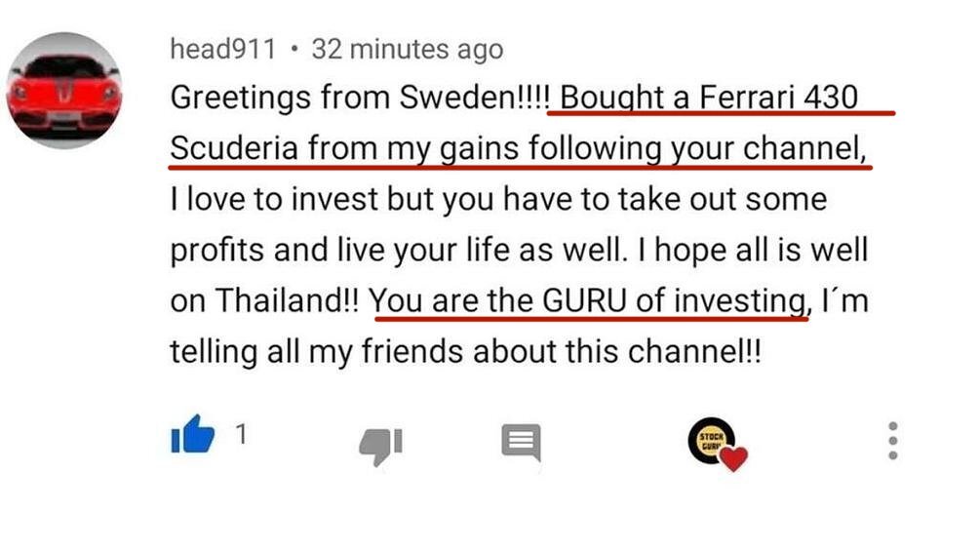This screenshot has height=552, width=980.
Task: Dislike the comment with thumbs down
Action: 379,444
